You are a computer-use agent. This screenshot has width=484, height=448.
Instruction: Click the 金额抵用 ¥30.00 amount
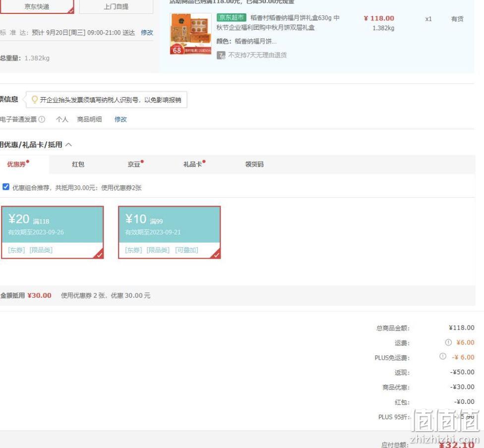(x=40, y=295)
